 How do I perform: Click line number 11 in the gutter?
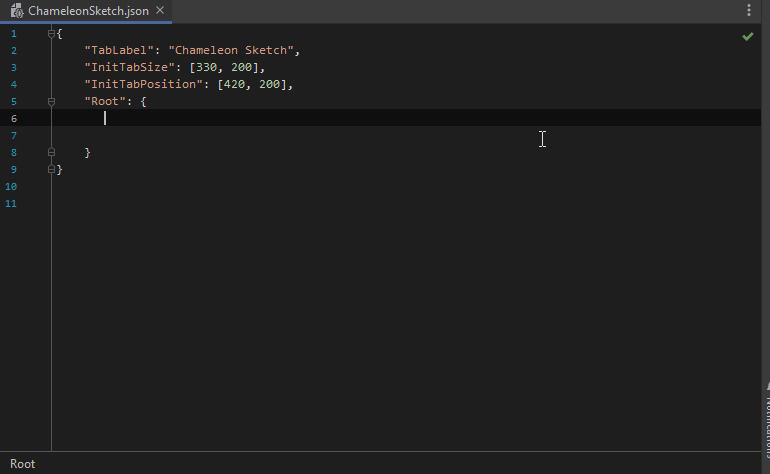pos(11,203)
